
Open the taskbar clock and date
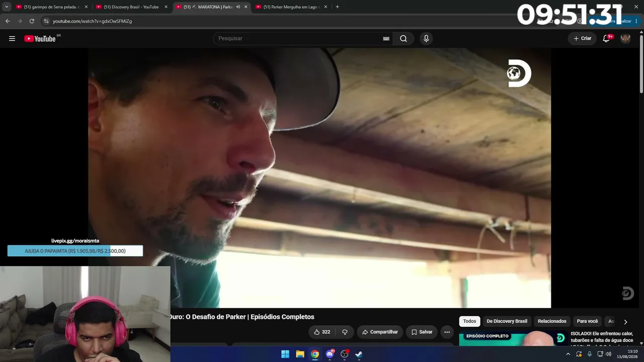[x=627, y=354]
